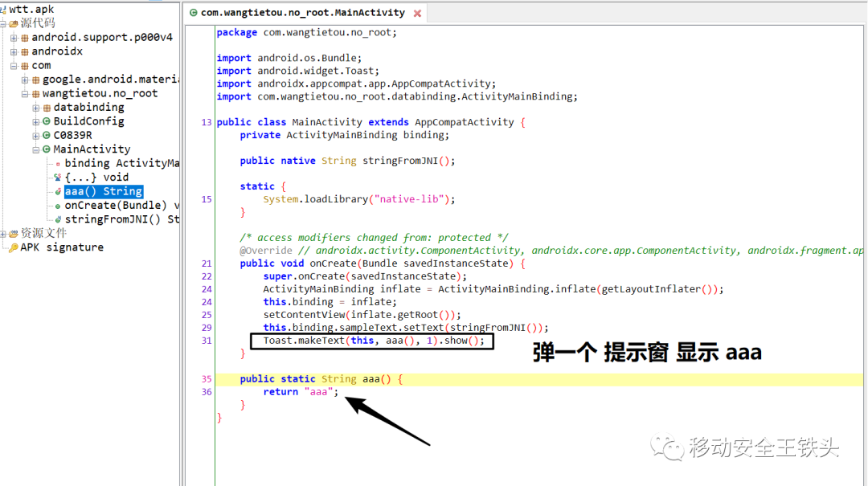Expand the C0839R class node

[x=36, y=136]
